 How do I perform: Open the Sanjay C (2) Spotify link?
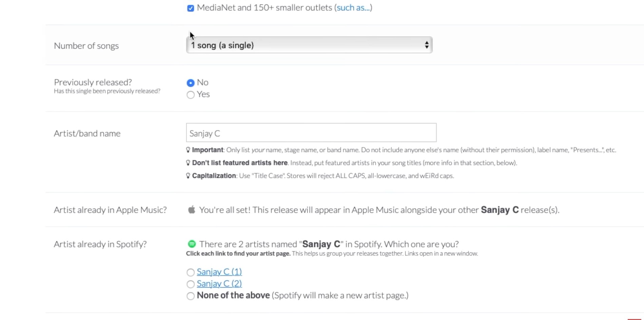pyautogui.click(x=219, y=283)
